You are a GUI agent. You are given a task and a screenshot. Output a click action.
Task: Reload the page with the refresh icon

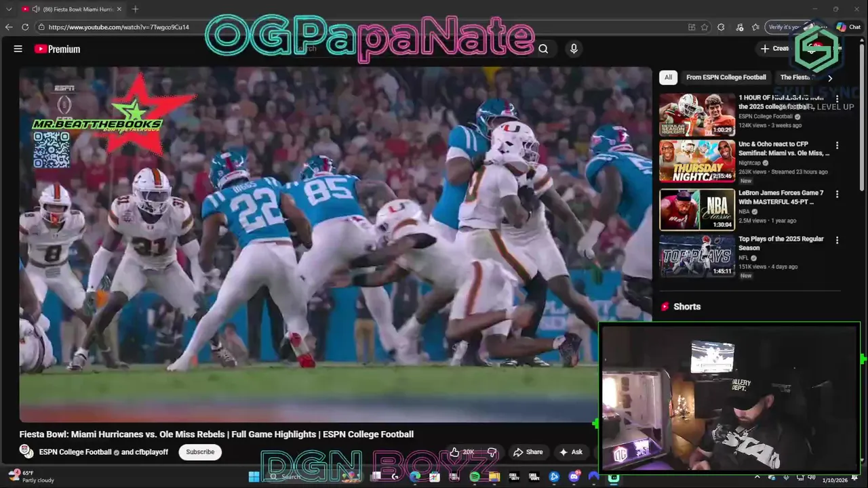(25, 27)
